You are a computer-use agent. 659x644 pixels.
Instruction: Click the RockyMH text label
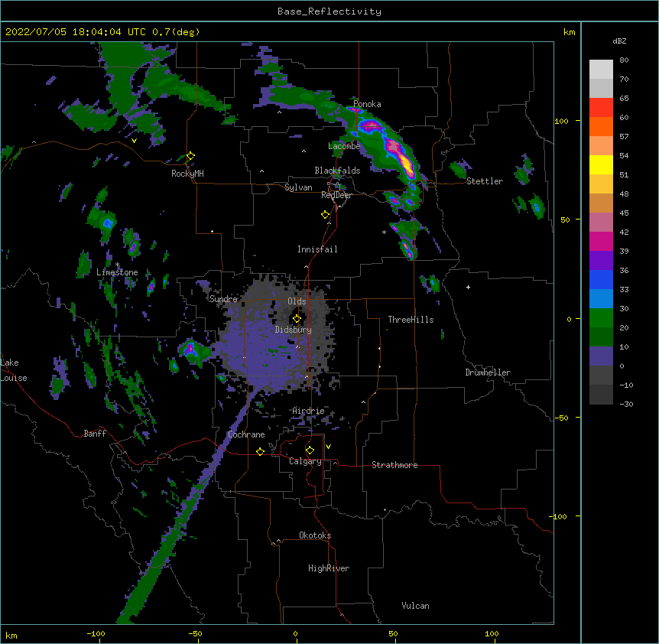click(x=187, y=174)
